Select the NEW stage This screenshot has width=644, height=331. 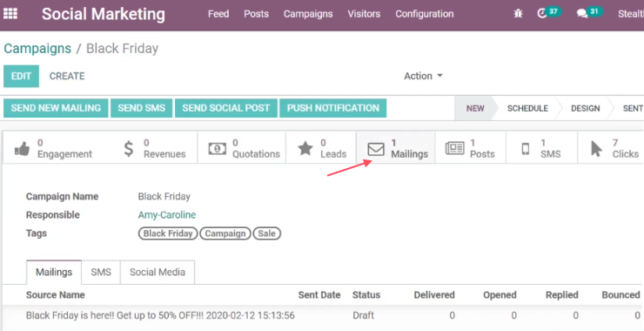pyautogui.click(x=475, y=109)
